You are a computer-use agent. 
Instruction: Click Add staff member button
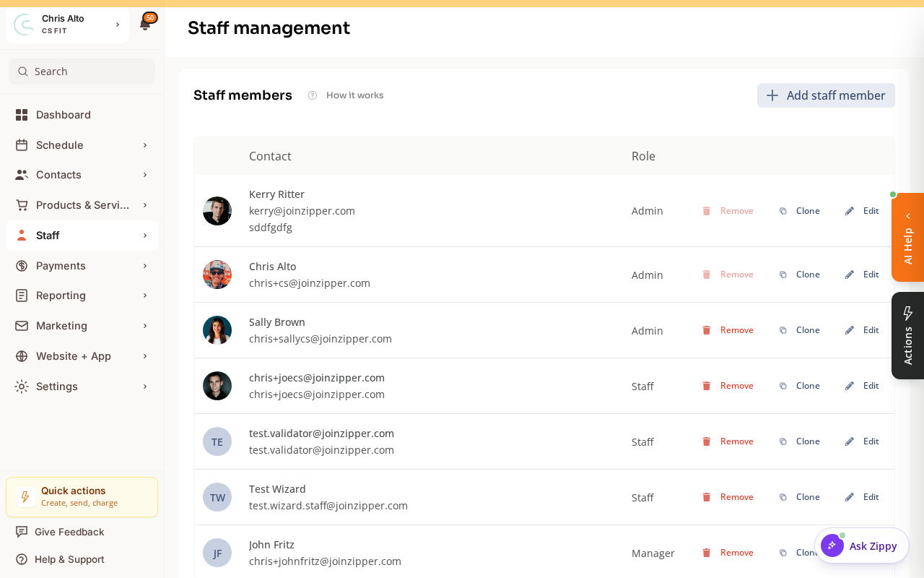click(x=826, y=95)
